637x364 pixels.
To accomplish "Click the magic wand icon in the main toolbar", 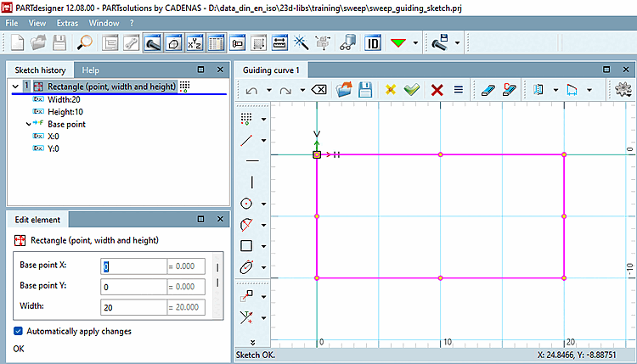I will pyautogui.click(x=301, y=42).
